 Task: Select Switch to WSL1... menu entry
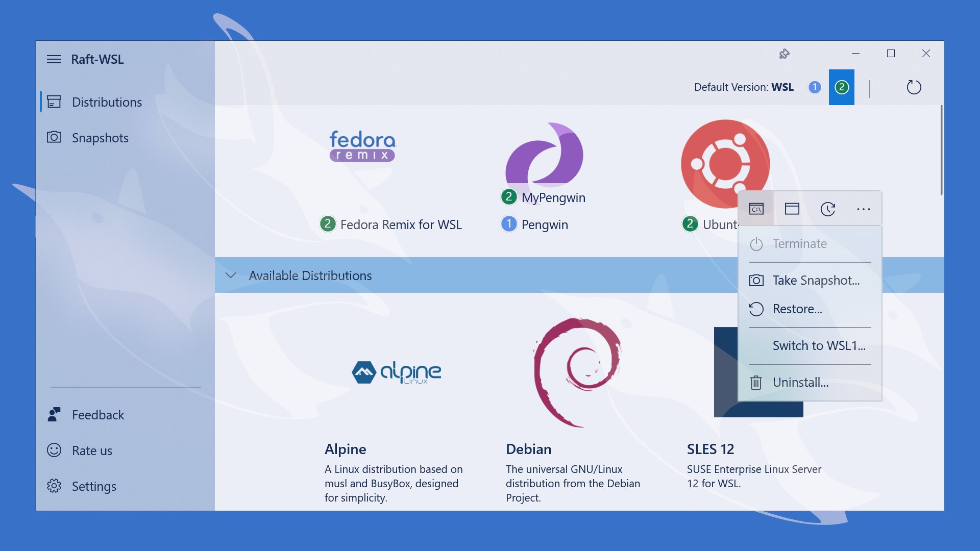(x=819, y=345)
